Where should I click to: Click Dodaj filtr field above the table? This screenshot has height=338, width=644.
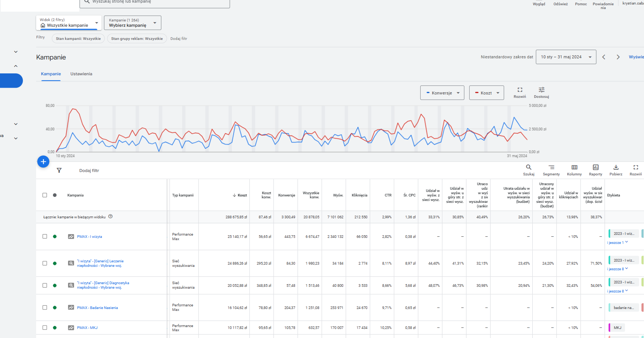pyautogui.click(x=89, y=171)
